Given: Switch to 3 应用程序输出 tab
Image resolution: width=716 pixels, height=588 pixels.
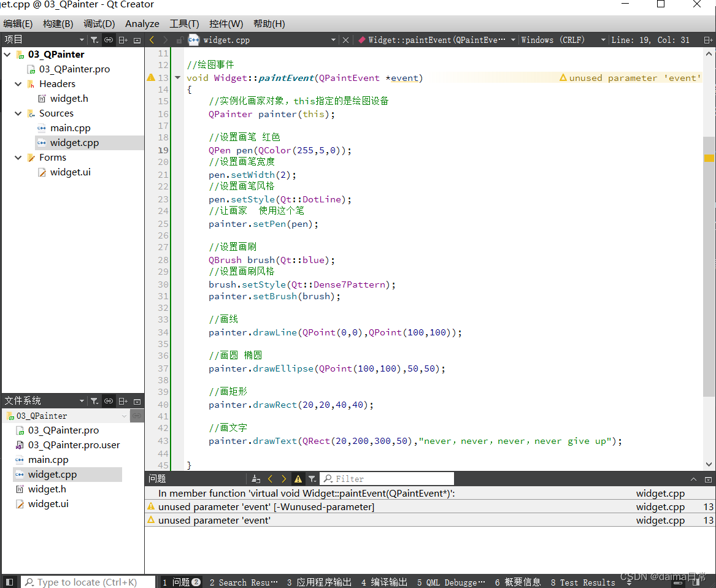Looking at the screenshot, I should (x=319, y=582).
